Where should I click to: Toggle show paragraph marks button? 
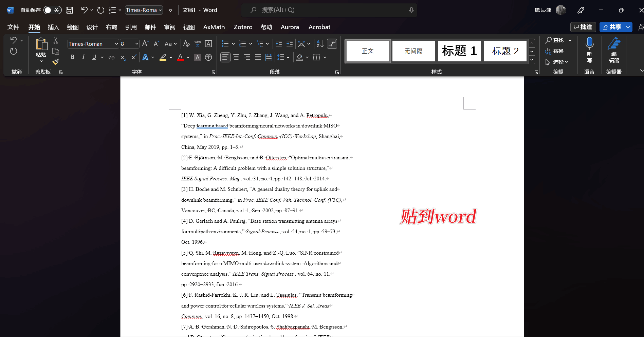(332, 44)
